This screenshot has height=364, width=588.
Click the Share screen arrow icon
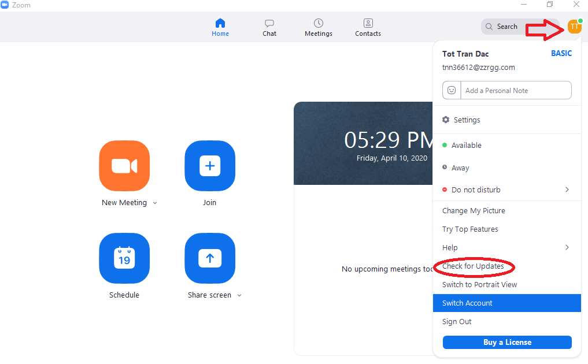click(x=210, y=258)
